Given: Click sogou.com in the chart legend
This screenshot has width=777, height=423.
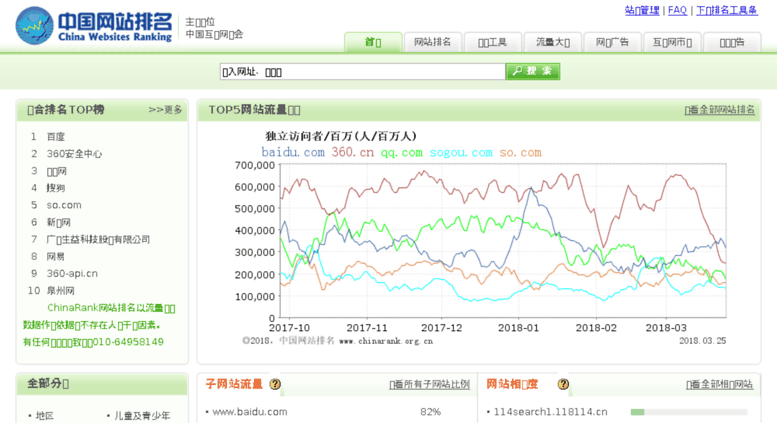Looking at the screenshot, I should [461, 153].
